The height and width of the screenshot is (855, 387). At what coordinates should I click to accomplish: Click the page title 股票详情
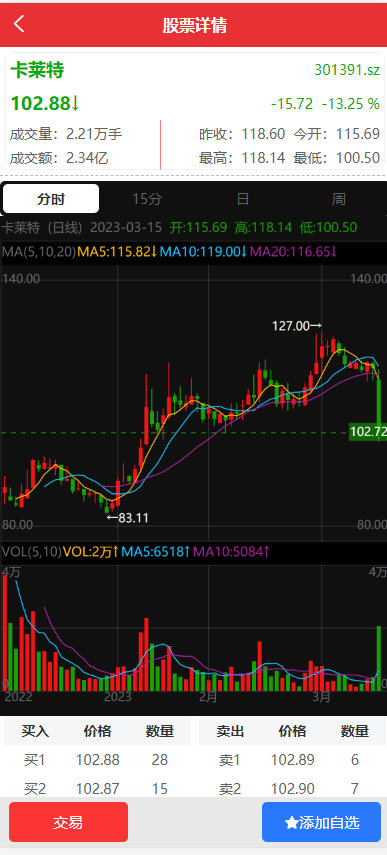pos(195,25)
